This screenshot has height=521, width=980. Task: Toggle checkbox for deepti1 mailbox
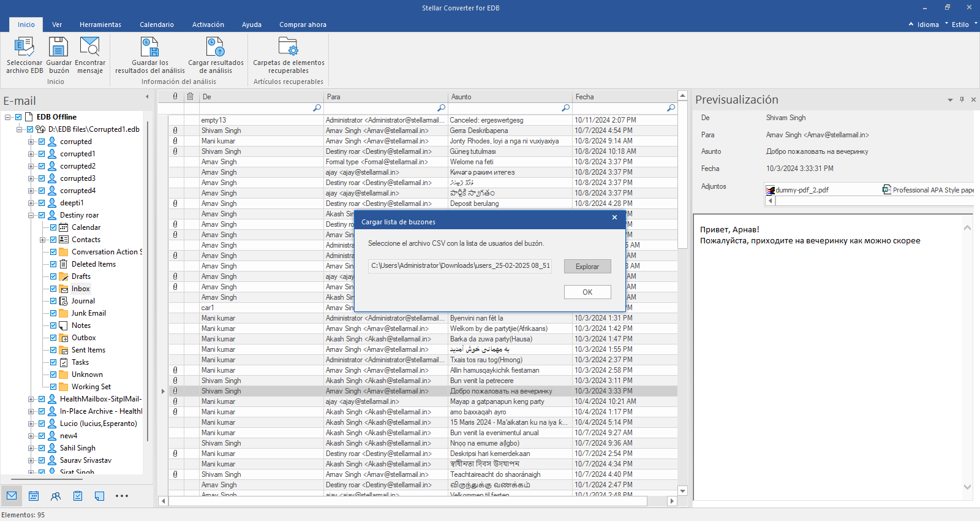click(42, 203)
